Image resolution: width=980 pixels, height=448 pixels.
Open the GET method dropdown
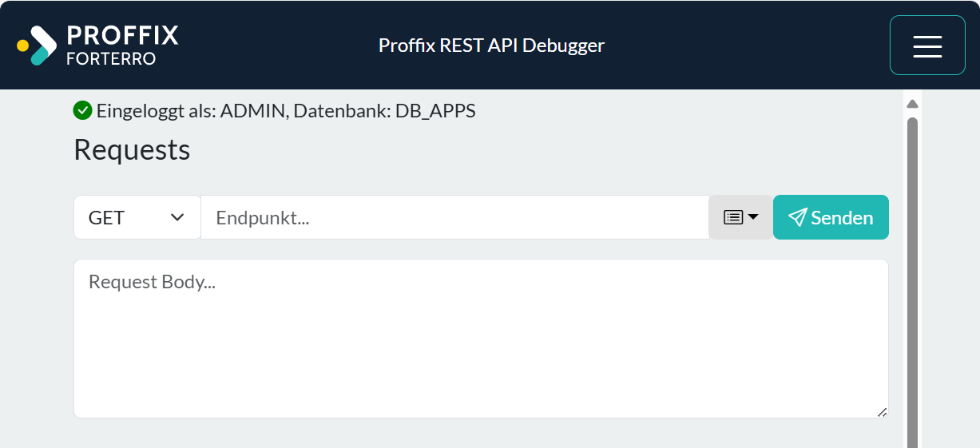tap(137, 217)
